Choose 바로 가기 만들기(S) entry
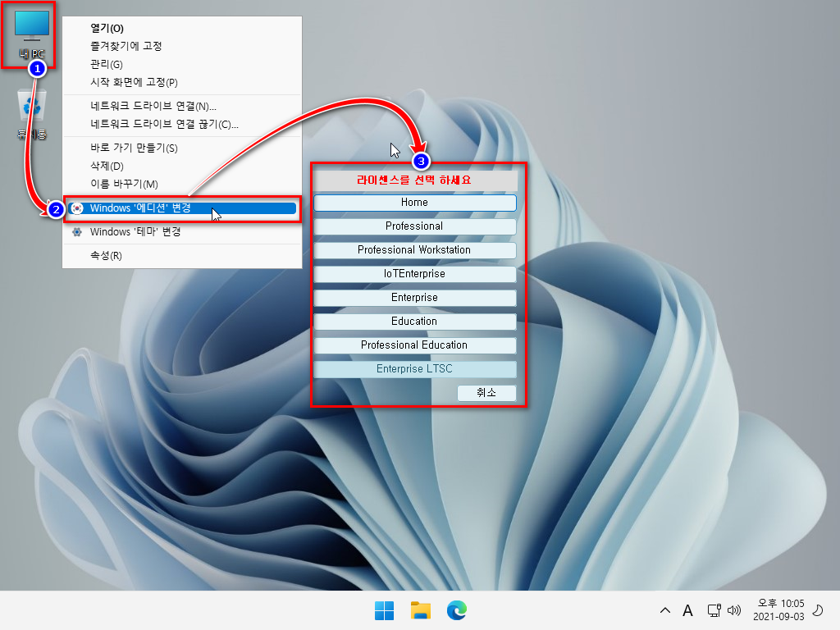Viewport: 840px width, 630px height. coord(182,148)
